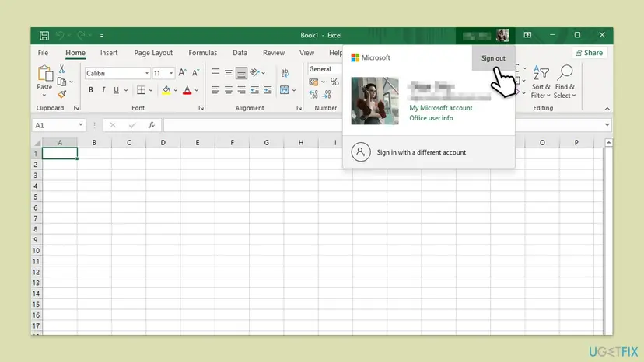Click the Undo arrow icon
Image resolution: width=644 pixels, height=362 pixels.
click(60, 36)
